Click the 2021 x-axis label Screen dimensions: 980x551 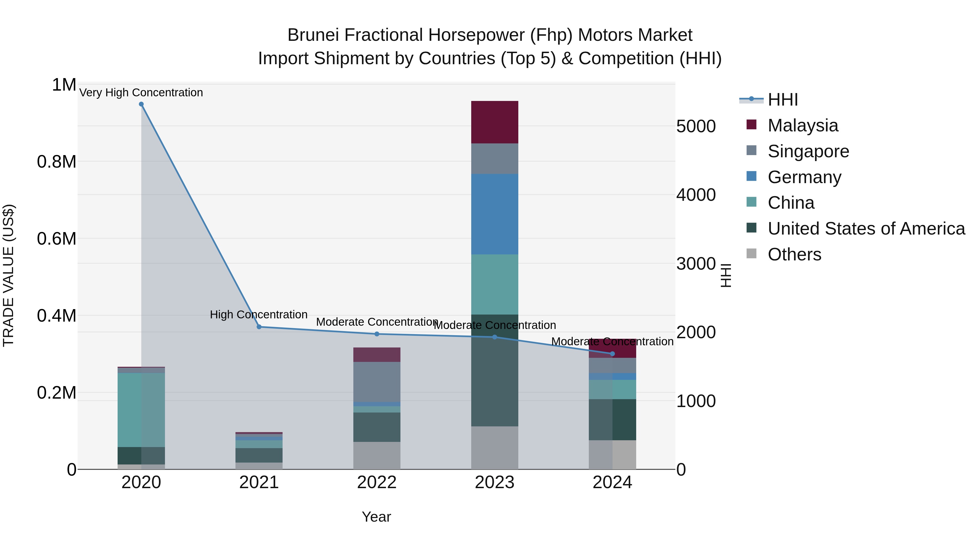point(259,482)
